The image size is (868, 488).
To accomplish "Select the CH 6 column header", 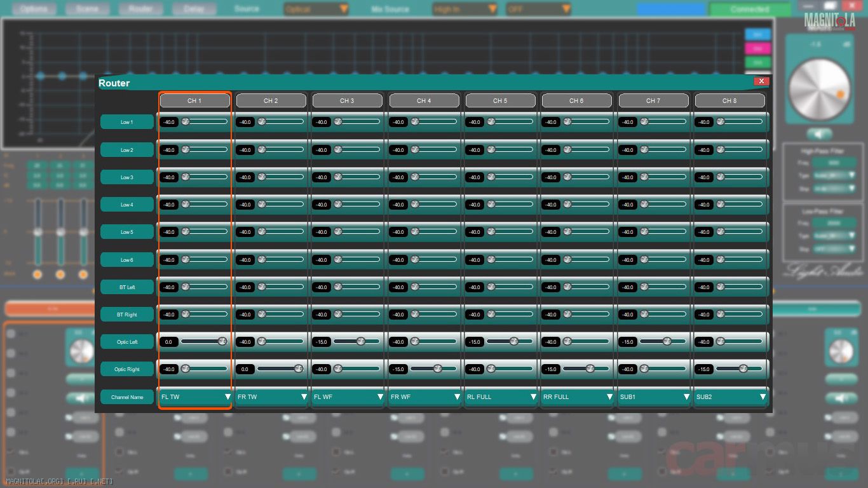I will click(576, 100).
